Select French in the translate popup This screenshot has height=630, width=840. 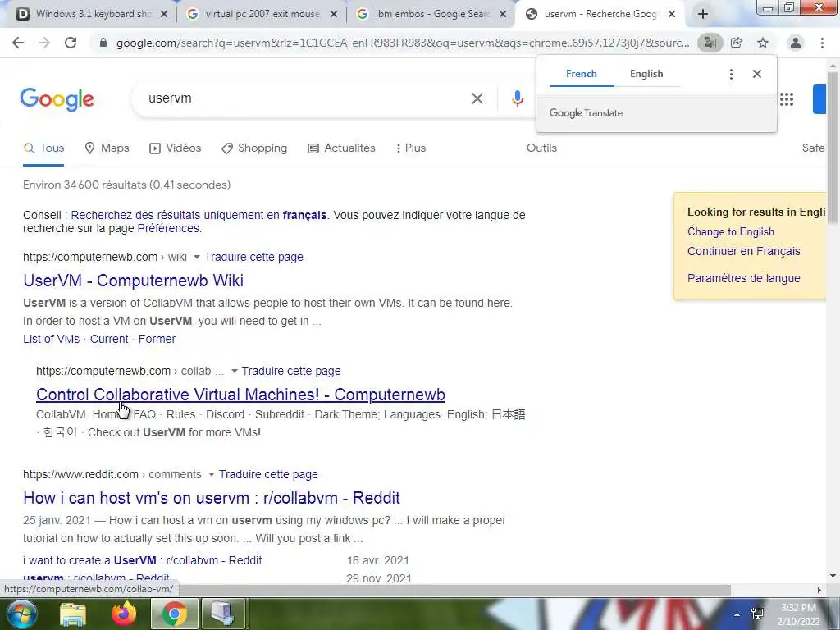(582, 74)
